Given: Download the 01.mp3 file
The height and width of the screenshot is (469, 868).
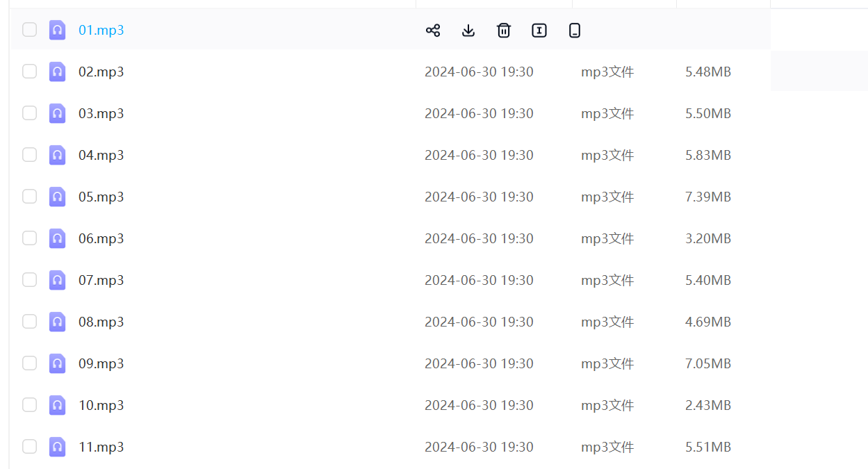Looking at the screenshot, I should (468, 30).
